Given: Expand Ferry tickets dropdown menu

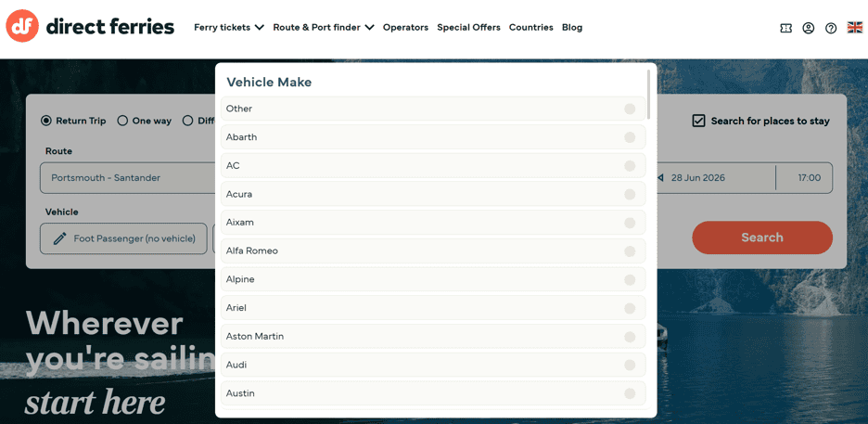Looking at the screenshot, I should coord(229,27).
